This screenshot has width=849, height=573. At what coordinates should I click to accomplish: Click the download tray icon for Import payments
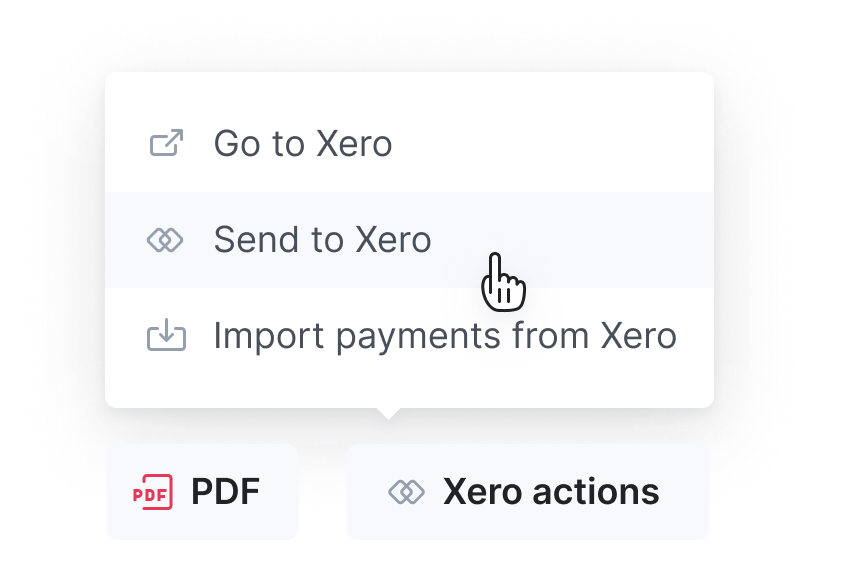click(x=166, y=335)
